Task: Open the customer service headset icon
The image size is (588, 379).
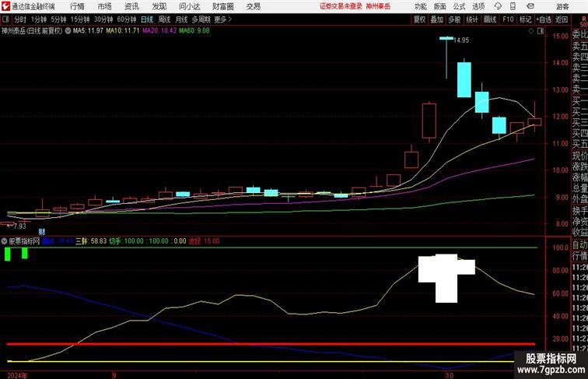Action: pyautogui.click(x=498, y=6)
